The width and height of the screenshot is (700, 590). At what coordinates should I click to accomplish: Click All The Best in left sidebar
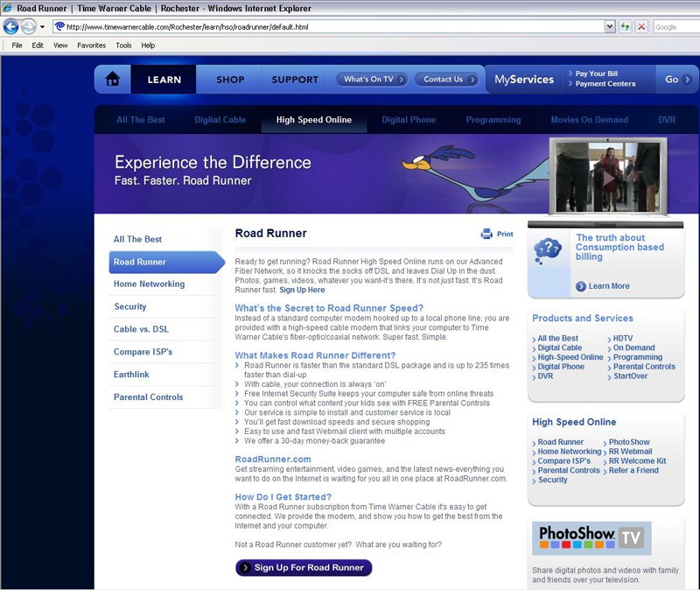(x=137, y=239)
